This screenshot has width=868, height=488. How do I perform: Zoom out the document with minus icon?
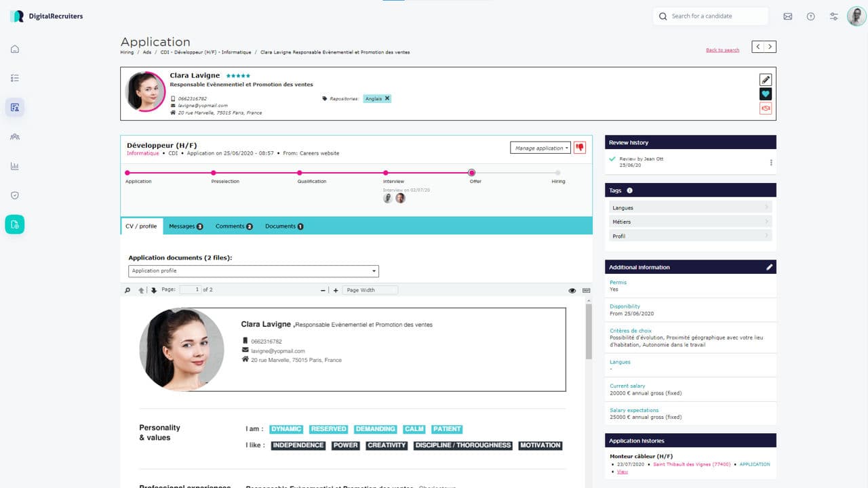click(x=323, y=290)
